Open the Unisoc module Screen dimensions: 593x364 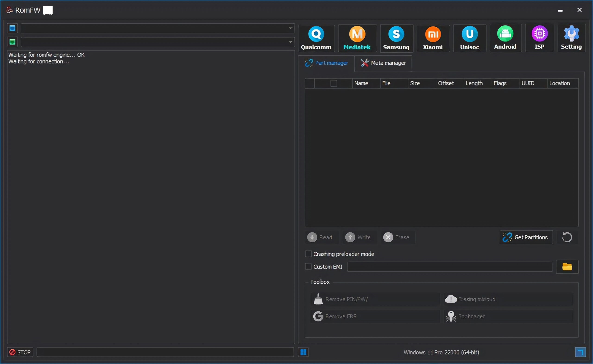click(470, 38)
